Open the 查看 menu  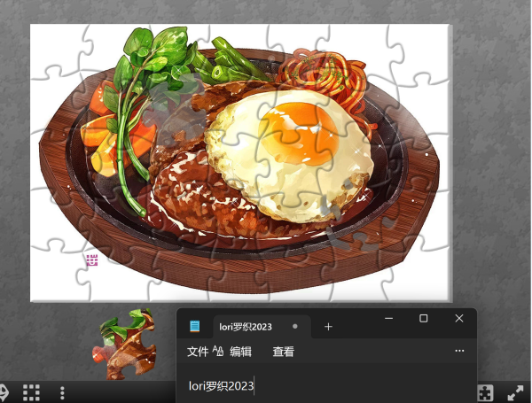pos(284,352)
